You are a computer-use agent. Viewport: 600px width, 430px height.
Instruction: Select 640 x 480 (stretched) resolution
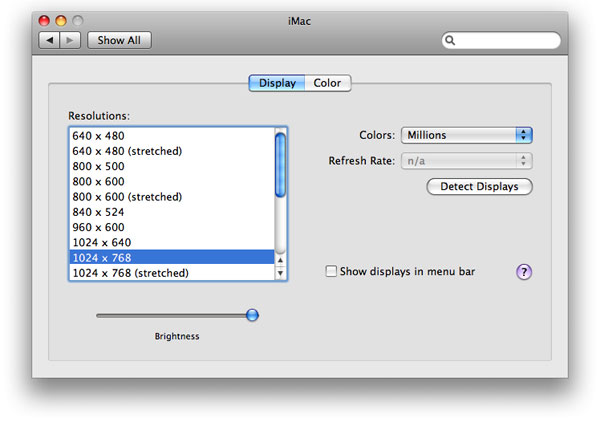[x=172, y=151]
